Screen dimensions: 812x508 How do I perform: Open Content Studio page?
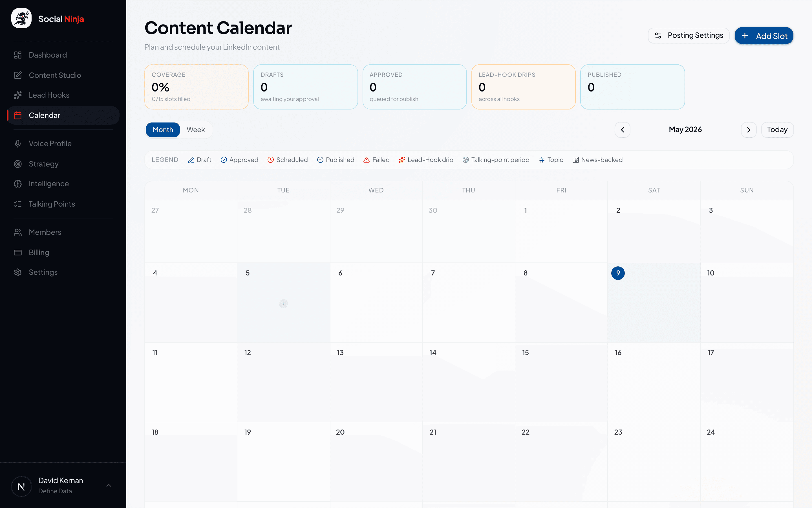(x=63, y=75)
